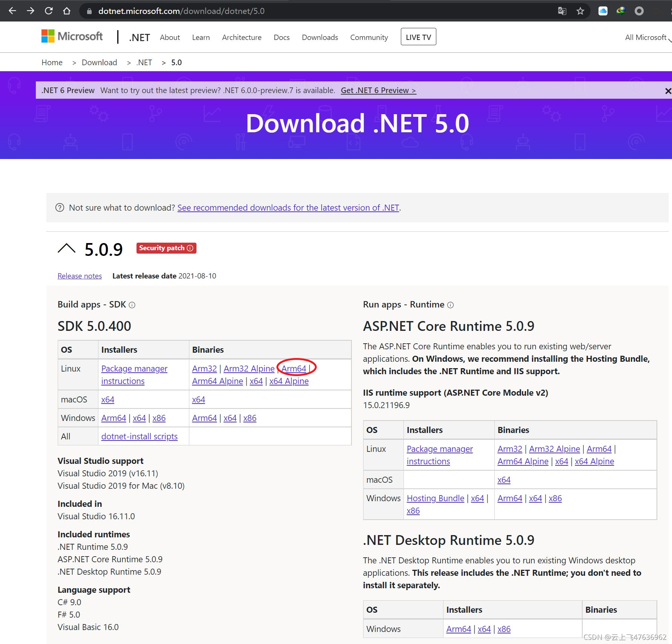
Task: Click 'Visual Studio 2019 (v16.11)' text
Action: 108,473
